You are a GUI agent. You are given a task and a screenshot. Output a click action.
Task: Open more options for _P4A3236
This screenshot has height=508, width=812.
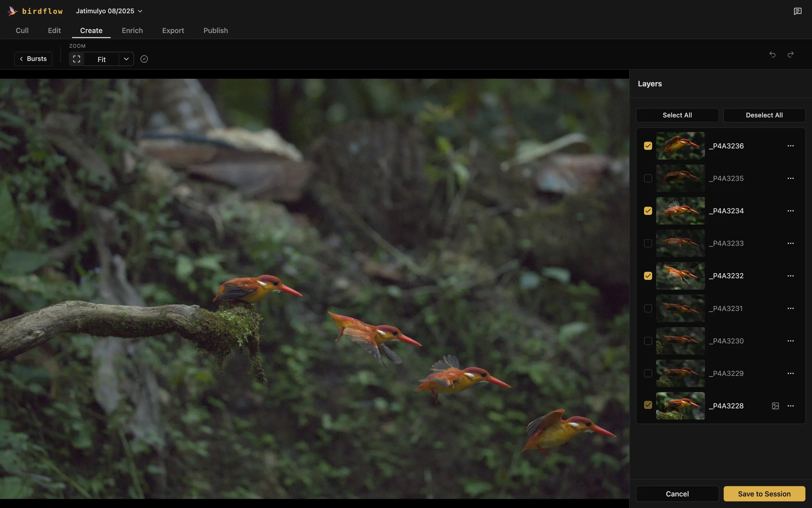[791, 146]
